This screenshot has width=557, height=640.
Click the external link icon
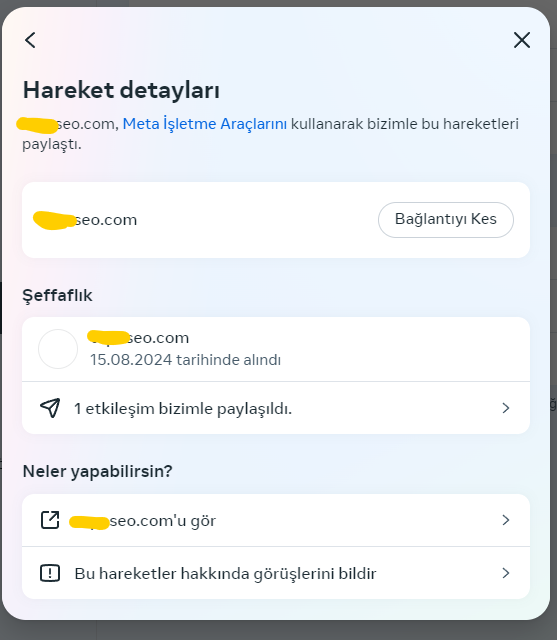pos(50,520)
